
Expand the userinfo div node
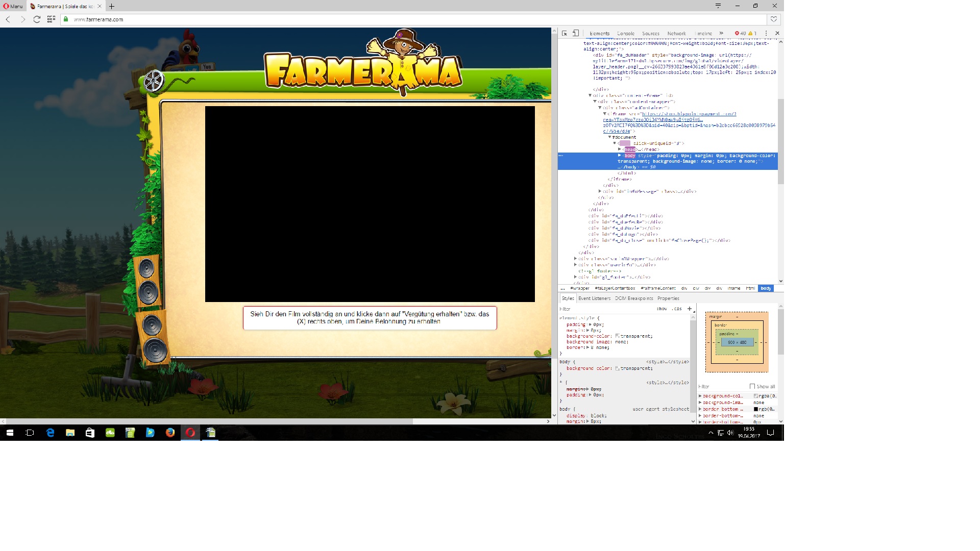pyautogui.click(x=575, y=265)
